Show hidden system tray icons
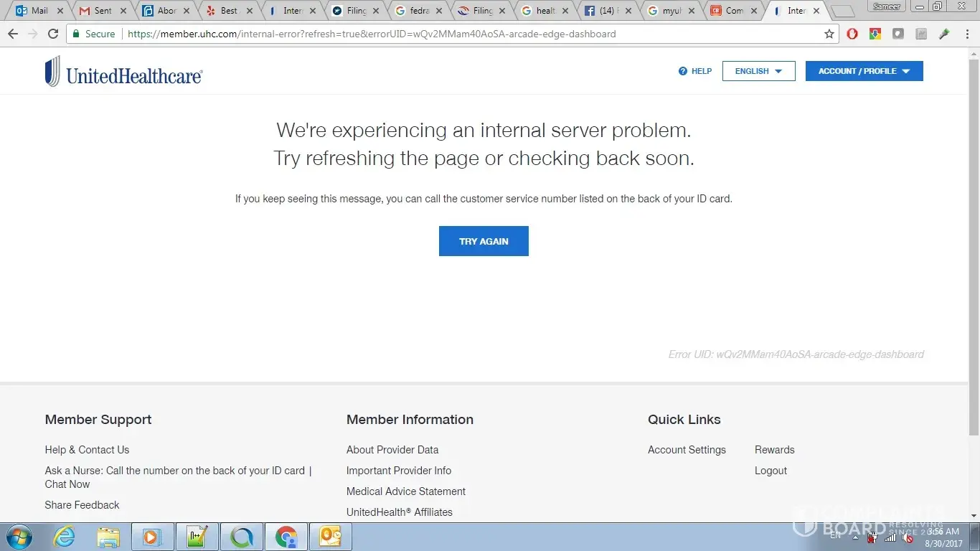980x551 pixels. tap(855, 537)
